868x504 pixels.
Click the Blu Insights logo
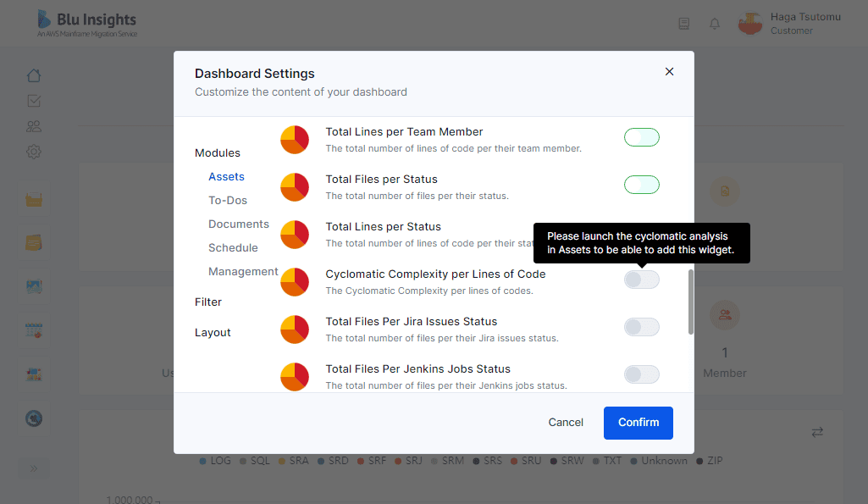click(87, 23)
